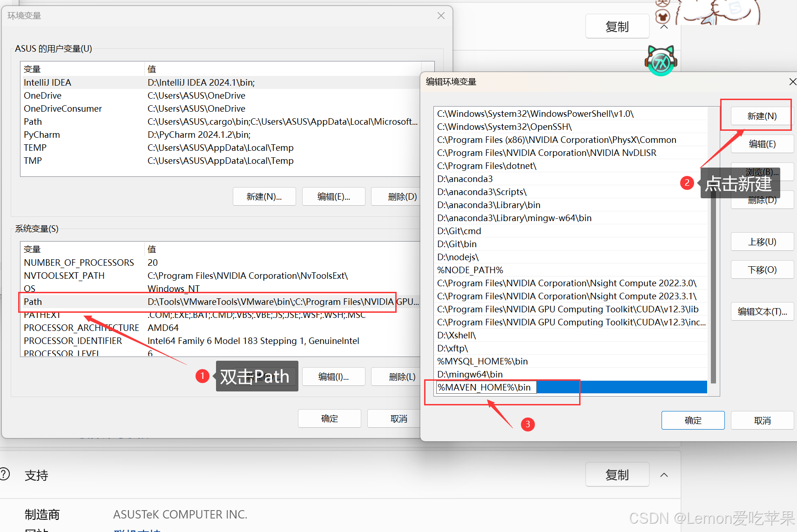797x532 pixels.
Task: Select the C:\Windows\System32\OpenSSH\ entry
Action: [x=571, y=127]
